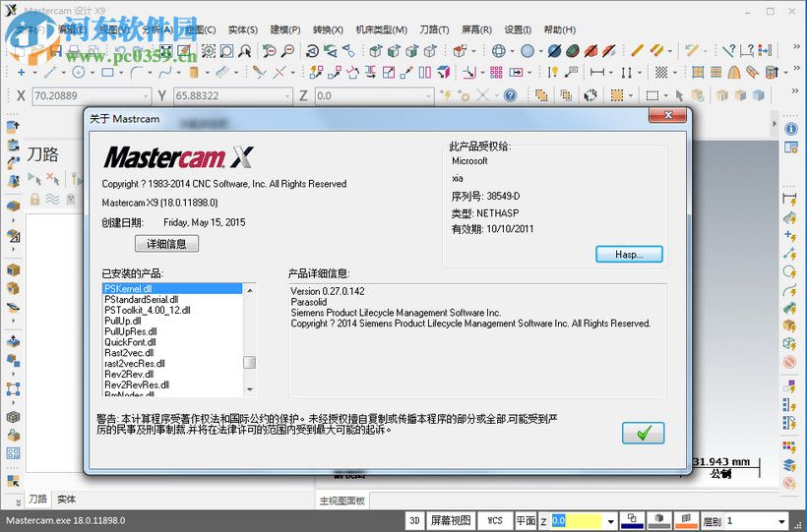Click the create rectangle tool icon
Viewport: 807px width, 532px height.
[107, 72]
